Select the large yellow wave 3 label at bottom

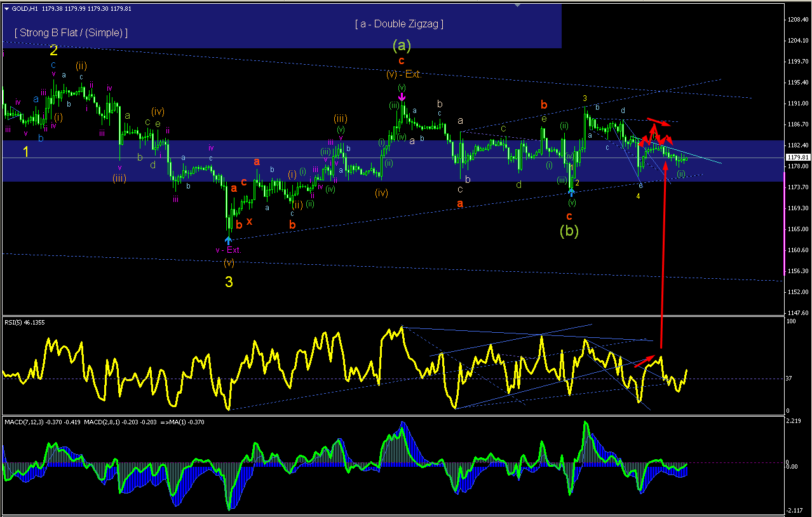229,282
